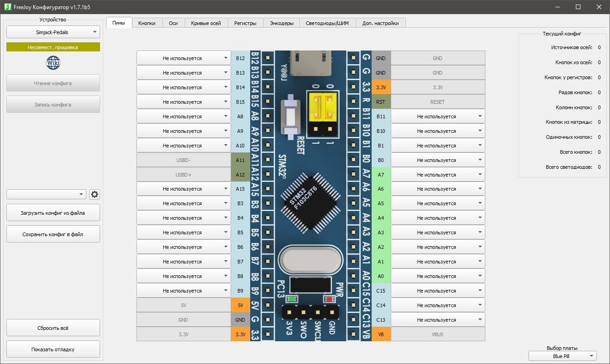
Task: Click the Несовмест. прошивка status bar
Action: point(53,47)
